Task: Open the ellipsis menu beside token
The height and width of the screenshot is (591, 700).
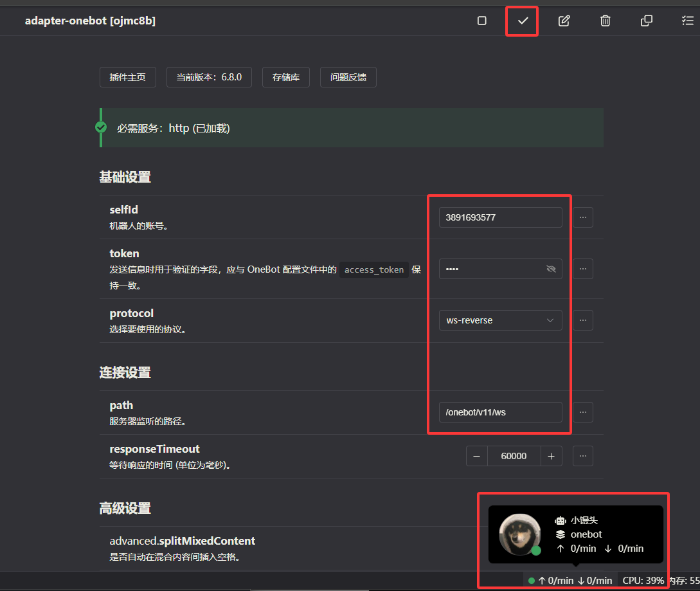Action: tap(582, 269)
